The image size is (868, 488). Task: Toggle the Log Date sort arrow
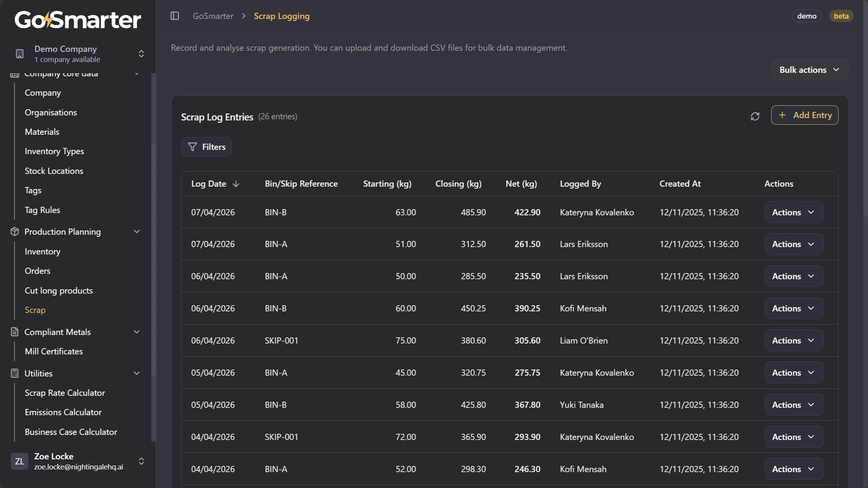pyautogui.click(x=236, y=184)
